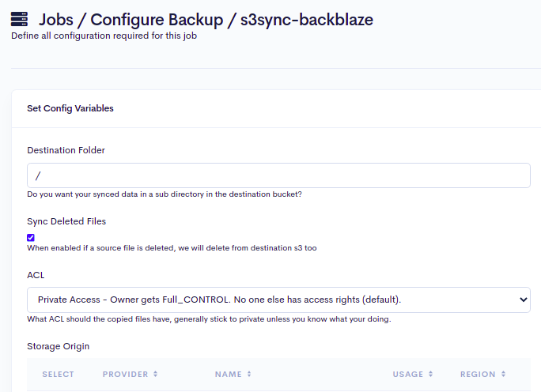The image size is (541, 392).
Task: Click the sort arrows icon next to REGION
Action: click(x=503, y=375)
